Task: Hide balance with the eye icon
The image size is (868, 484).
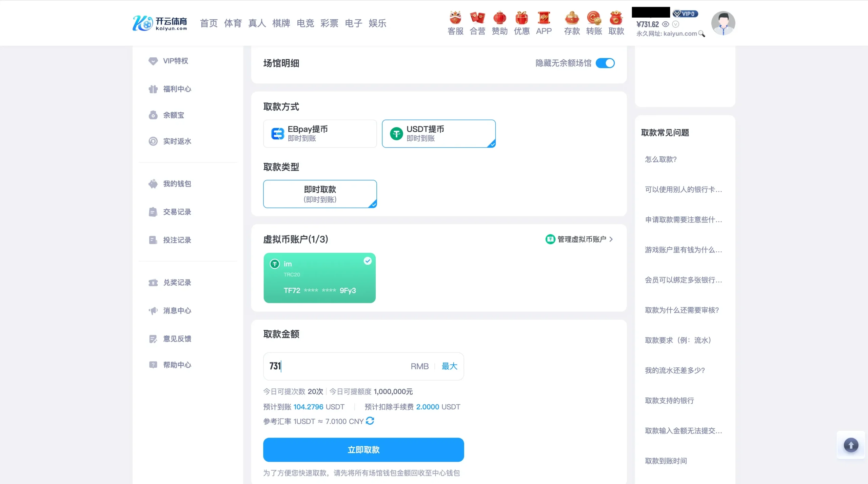Action: click(666, 24)
